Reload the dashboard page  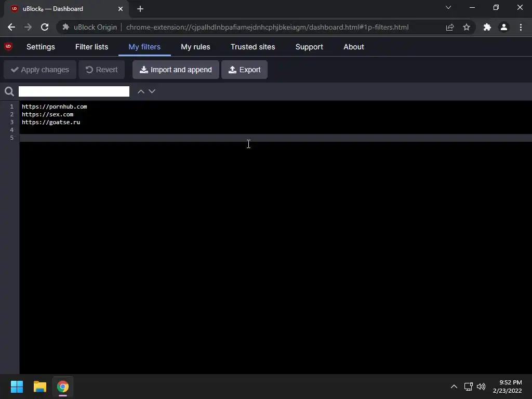pos(45,27)
